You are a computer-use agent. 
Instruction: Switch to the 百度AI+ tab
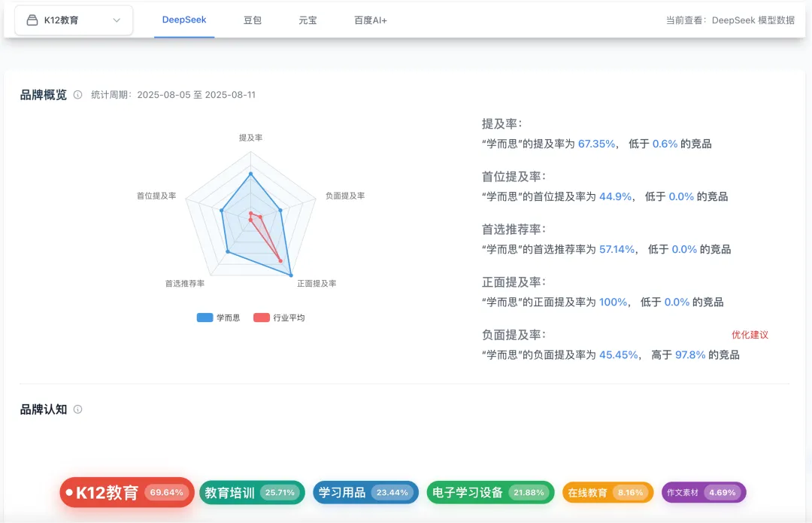click(x=370, y=20)
